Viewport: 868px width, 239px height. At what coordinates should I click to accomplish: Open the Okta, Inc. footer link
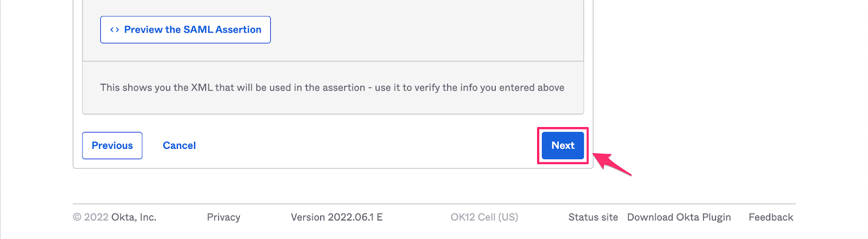coord(134,217)
